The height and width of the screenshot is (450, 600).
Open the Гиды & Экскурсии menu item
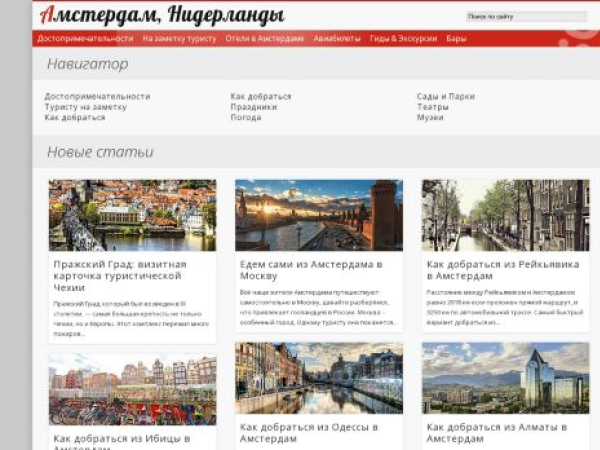tap(403, 39)
